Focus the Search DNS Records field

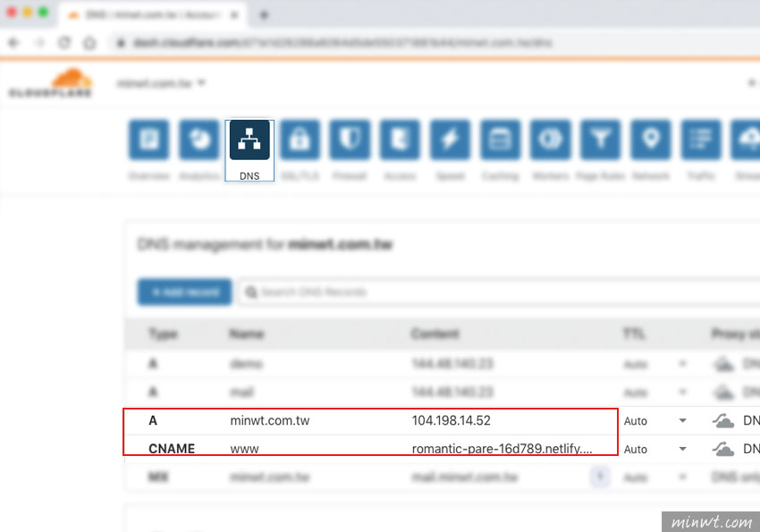click(x=499, y=291)
